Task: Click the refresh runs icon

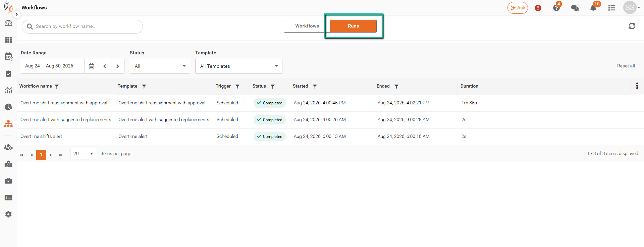Action: (x=632, y=26)
